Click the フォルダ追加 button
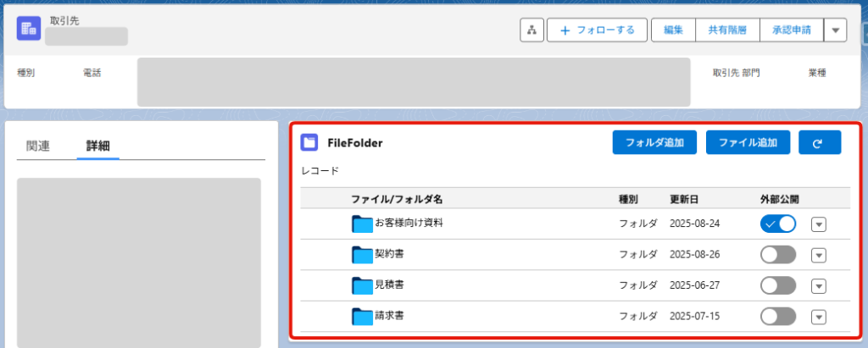This screenshot has width=868, height=348. click(x=654, y=143)
